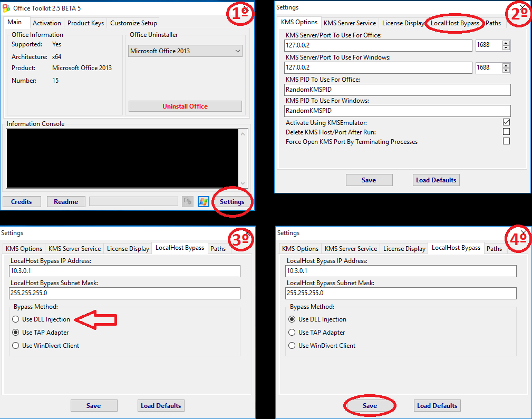The height and width of the screenshot is (419, 532).
Task: Click subnet mask field in DLL-selected window
Action: 401,293
